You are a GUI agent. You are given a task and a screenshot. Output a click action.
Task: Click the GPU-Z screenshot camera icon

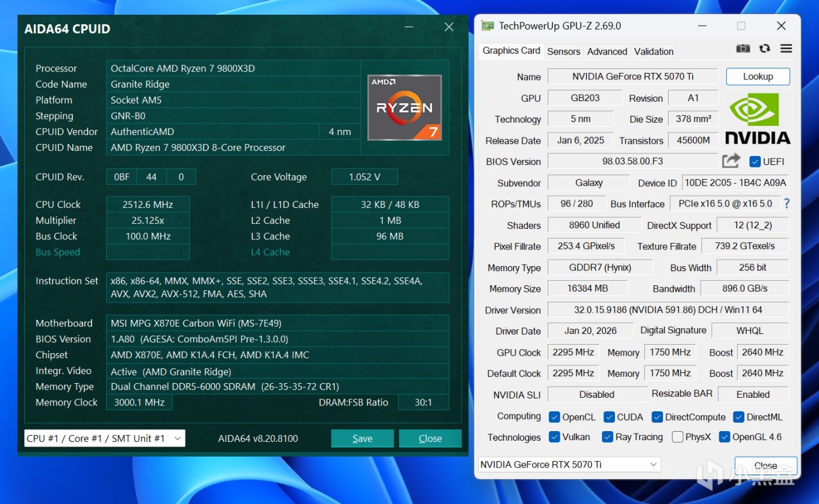click(743, 49)
